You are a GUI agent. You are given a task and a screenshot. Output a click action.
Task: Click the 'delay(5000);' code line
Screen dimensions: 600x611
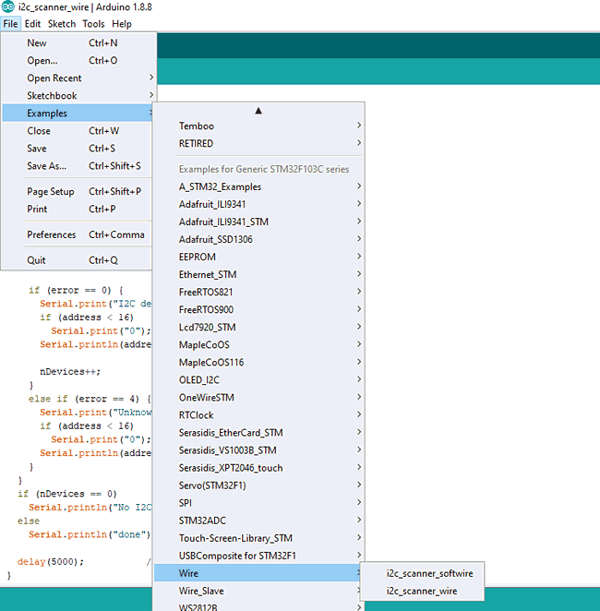point(50,562)
